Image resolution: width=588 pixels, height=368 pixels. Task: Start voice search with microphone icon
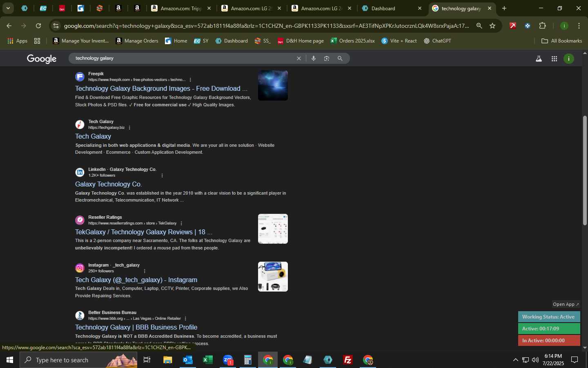point(313,58)
